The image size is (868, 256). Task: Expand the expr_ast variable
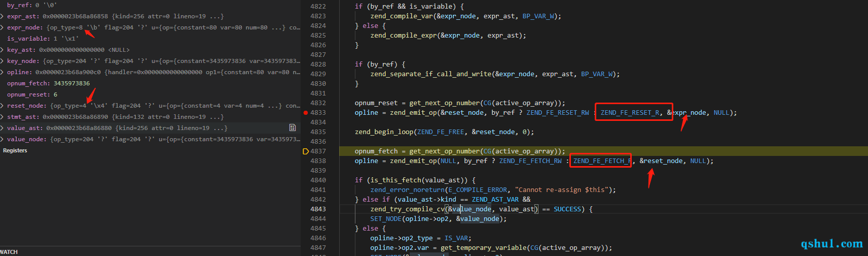pyautogui.click(x=3, y=17)
